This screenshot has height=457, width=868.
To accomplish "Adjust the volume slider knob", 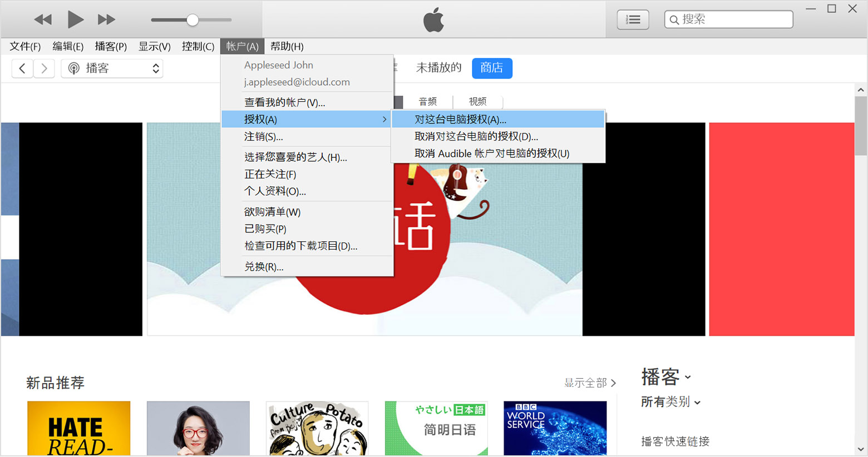I will (x=193, y=20).
